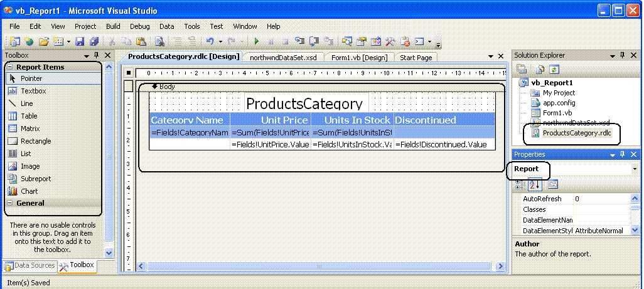
Task: Collapse the General toolbox group
Action: [x=9, y=203]
